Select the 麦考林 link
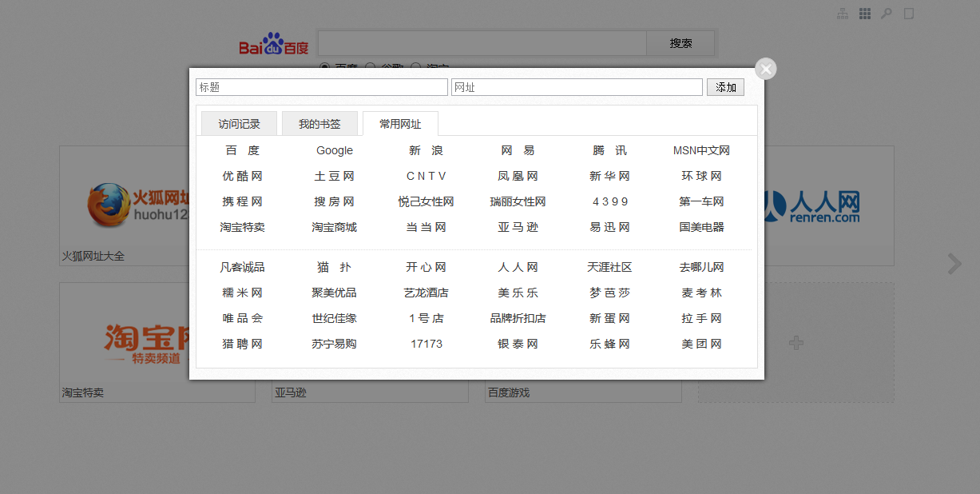Screen dimensions: 980x494 [702, 293]
